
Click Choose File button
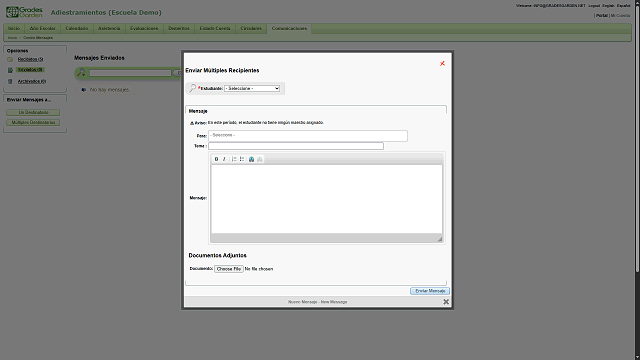point(229,269)
